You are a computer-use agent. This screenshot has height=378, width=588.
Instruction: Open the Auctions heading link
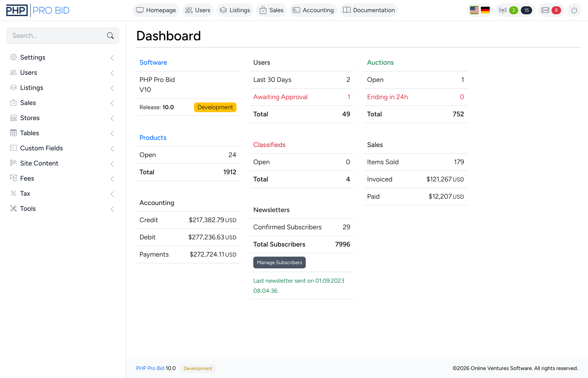[x=380, y=62]
